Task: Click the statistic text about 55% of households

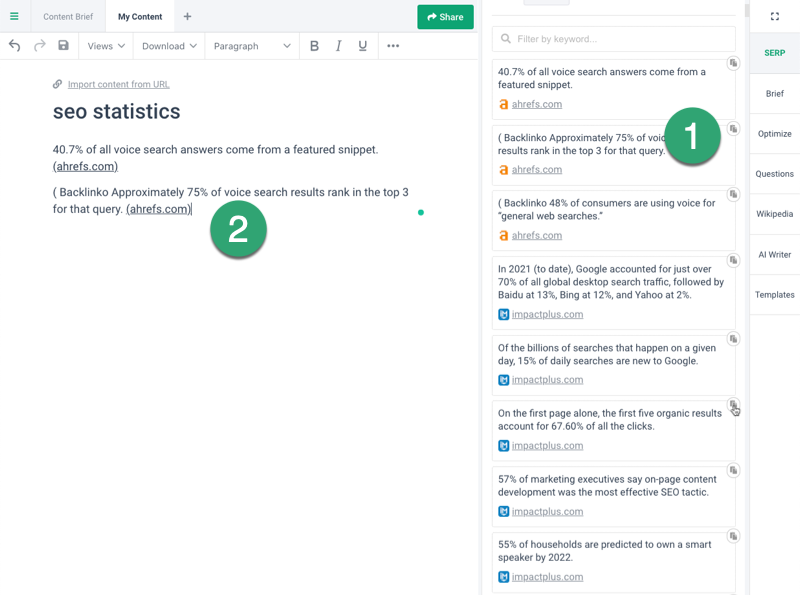Action: (605, 551)
